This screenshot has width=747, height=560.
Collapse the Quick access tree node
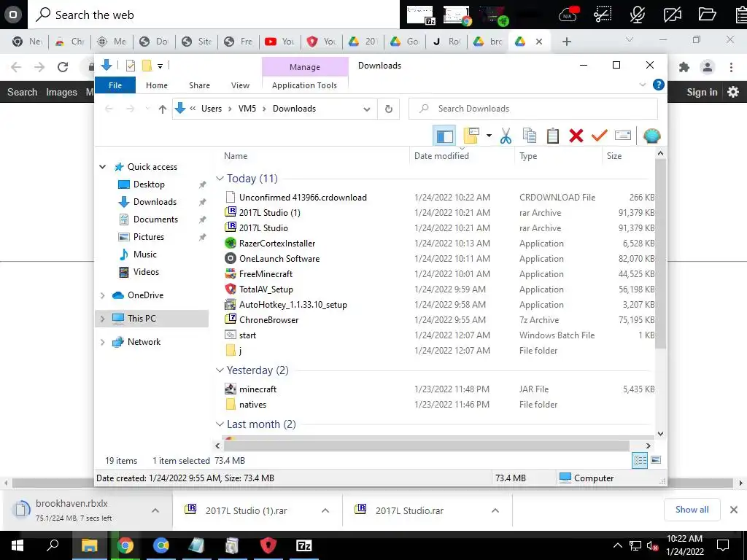coord(102,167)
